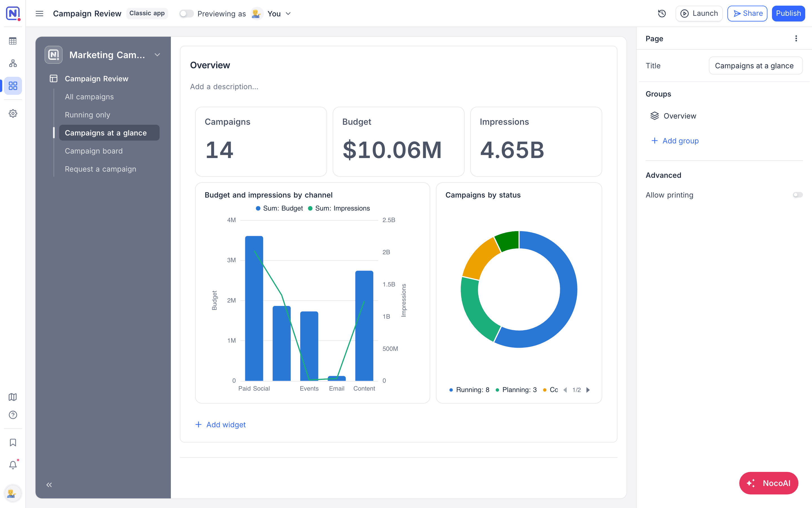Image resolution: width=812 pixels, height=508 pixels.
Task: Collapse app sidebar with double chevron
Action: pos(49,485)
